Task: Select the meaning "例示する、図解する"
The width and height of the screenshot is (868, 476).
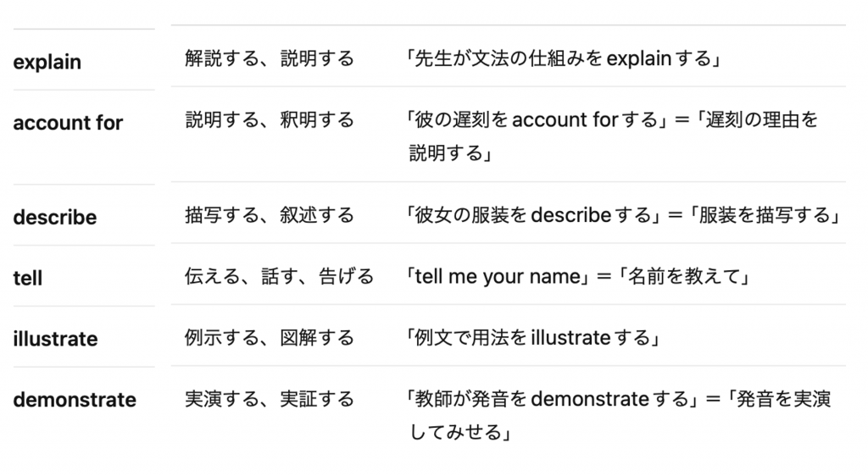Action: tap(270, 338)
